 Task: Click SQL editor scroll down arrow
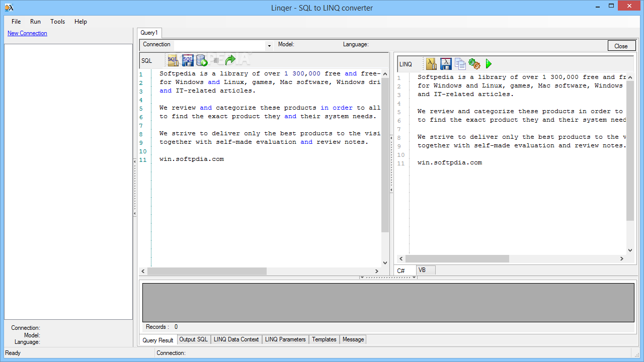tap(385, 262)
